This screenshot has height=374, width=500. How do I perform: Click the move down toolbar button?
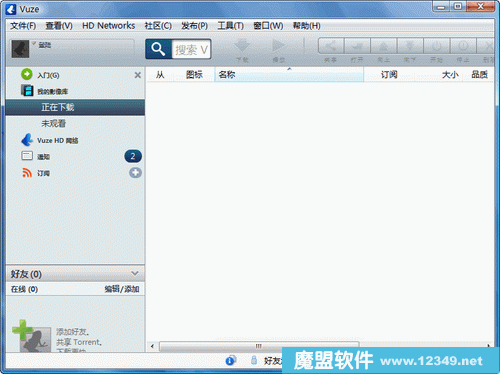tap(410, 46)
